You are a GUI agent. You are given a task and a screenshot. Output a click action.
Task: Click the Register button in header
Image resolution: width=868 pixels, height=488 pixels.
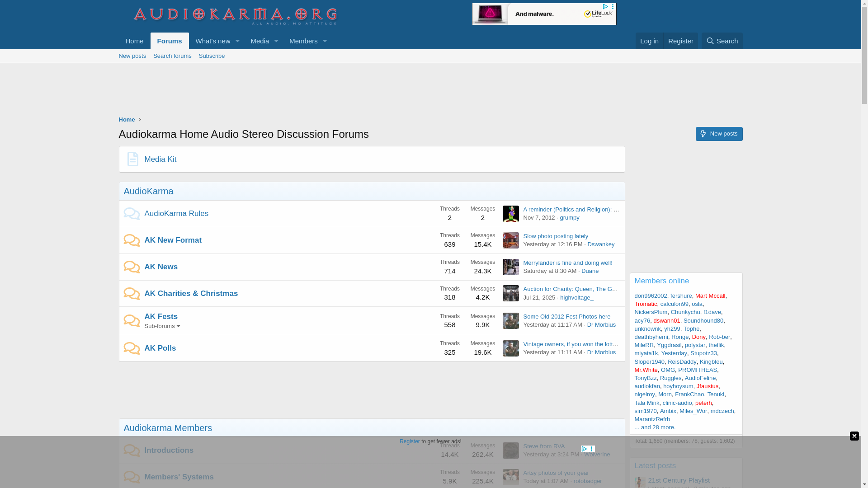click(x=680, y=41)
